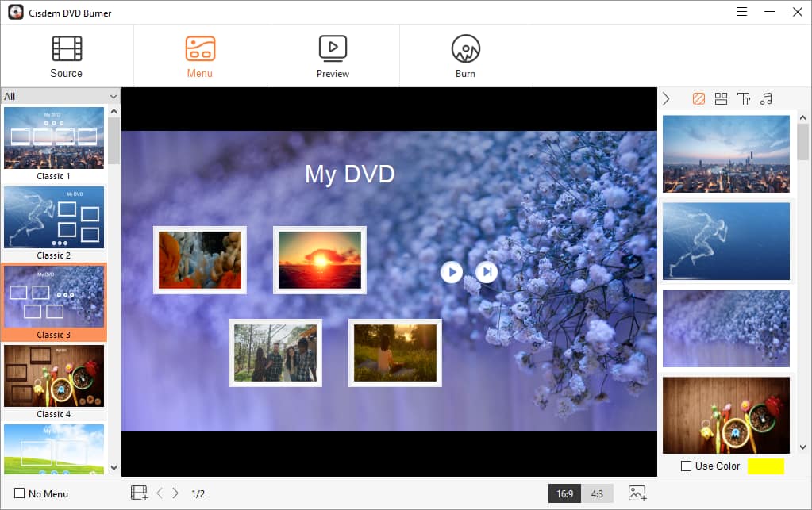This screenshot has height=510, width=812.
Task: Click the play button on menu canvas
Action: click(x=451, y=272)
